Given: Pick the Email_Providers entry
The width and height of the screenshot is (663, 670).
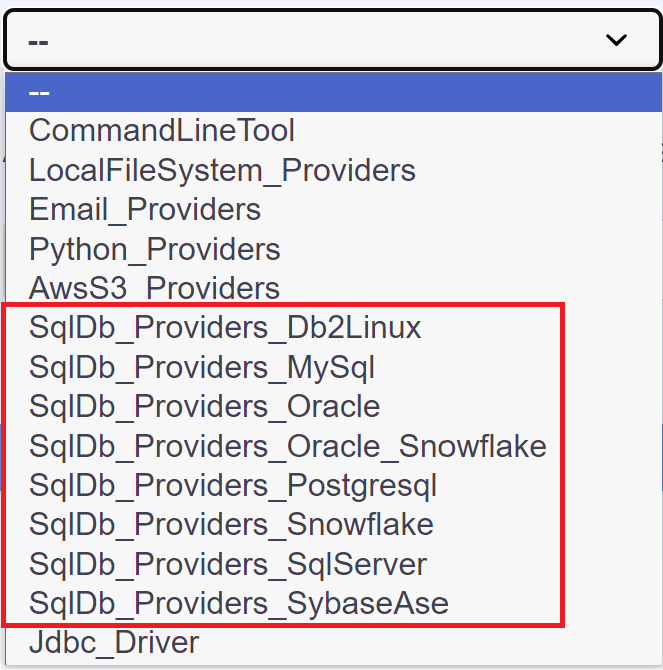Looking at the screenshot, I should pyautogui.click(x=145, y=209).
